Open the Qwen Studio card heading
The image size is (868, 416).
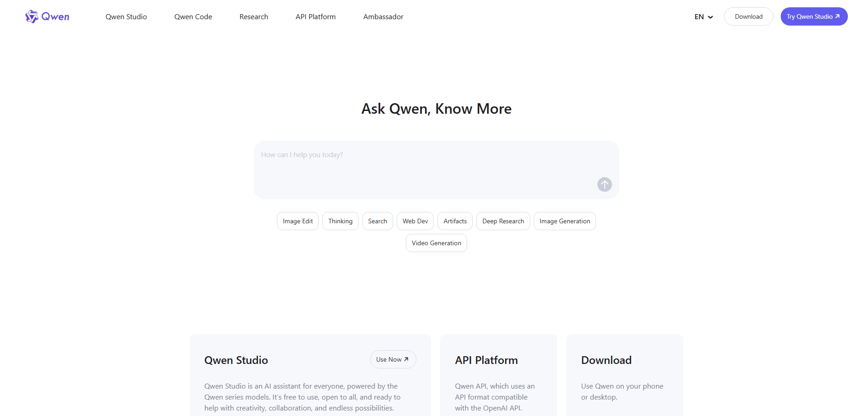point(236,360)
